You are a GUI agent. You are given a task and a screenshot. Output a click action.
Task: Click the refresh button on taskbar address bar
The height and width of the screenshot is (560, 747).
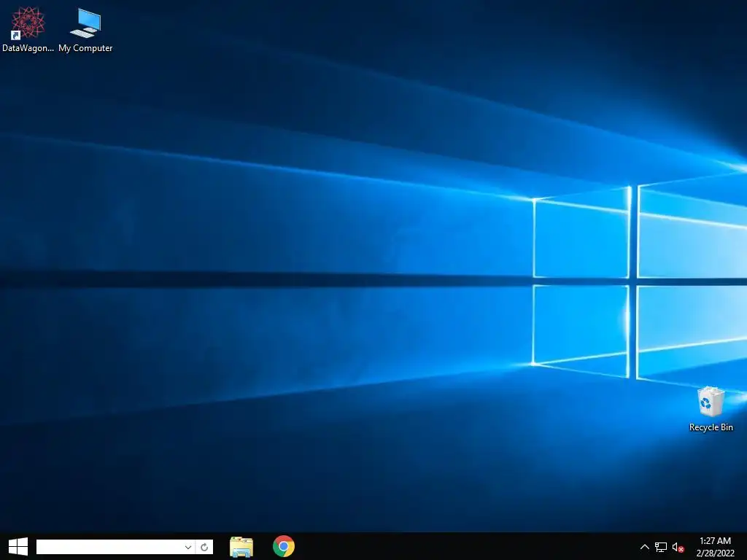(x=204, y=547)
